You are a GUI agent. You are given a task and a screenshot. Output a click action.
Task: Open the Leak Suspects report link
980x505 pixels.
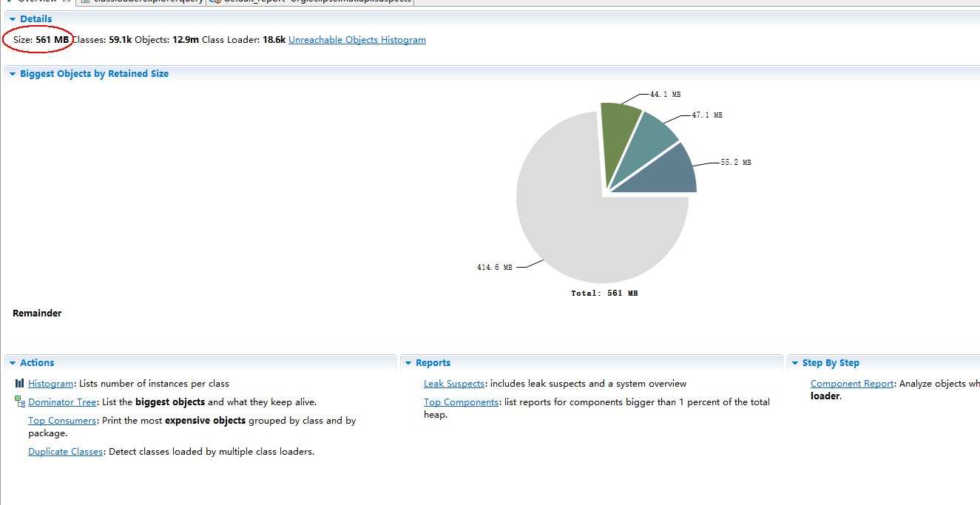pos(453,384)
